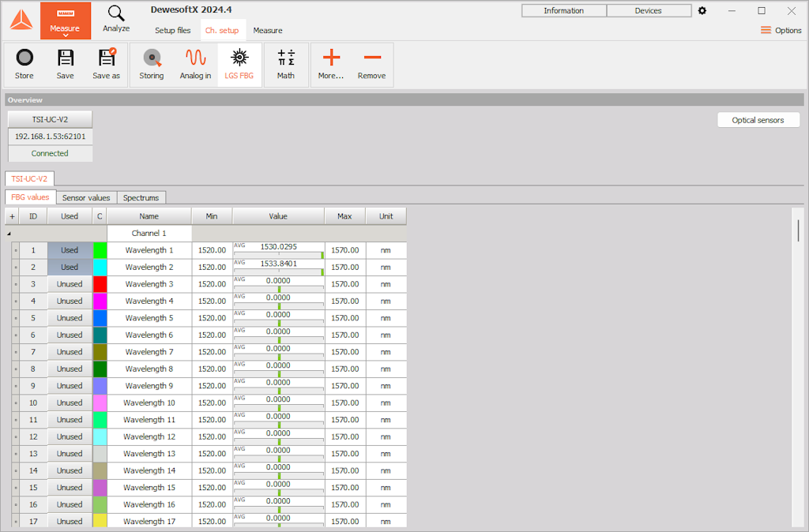Click the 192.168.1.53:62101 address button
The height and width of the screenshot is (532, 809).
[50, 137]
